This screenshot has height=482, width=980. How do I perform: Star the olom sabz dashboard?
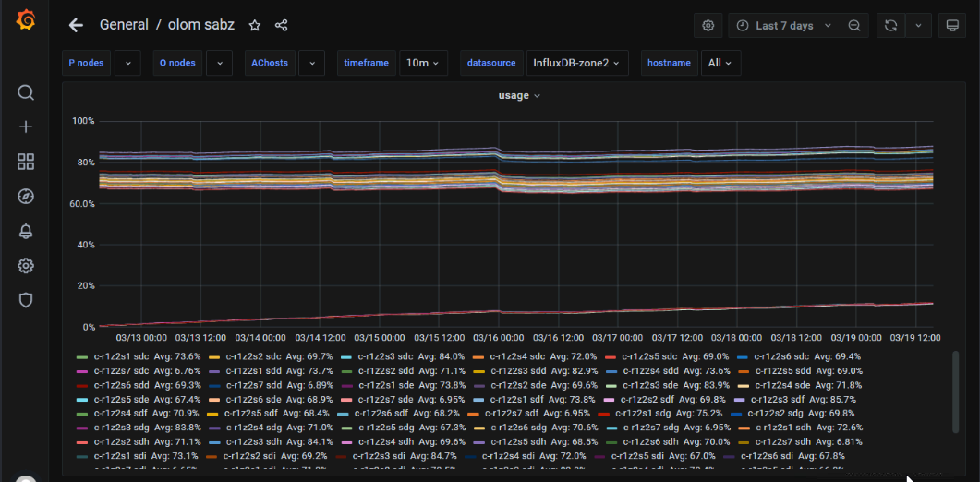click(255, 26)
